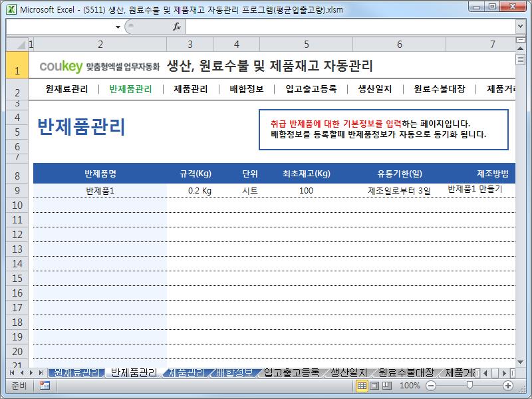The image size is (532, 399).
Task: Click the zoom in plus button
Action: coord(508,386)
